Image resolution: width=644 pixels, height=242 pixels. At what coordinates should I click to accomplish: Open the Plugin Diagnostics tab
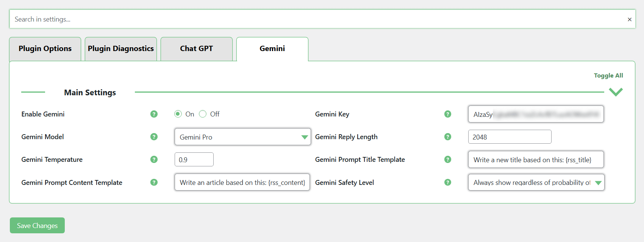coord(121,49)
